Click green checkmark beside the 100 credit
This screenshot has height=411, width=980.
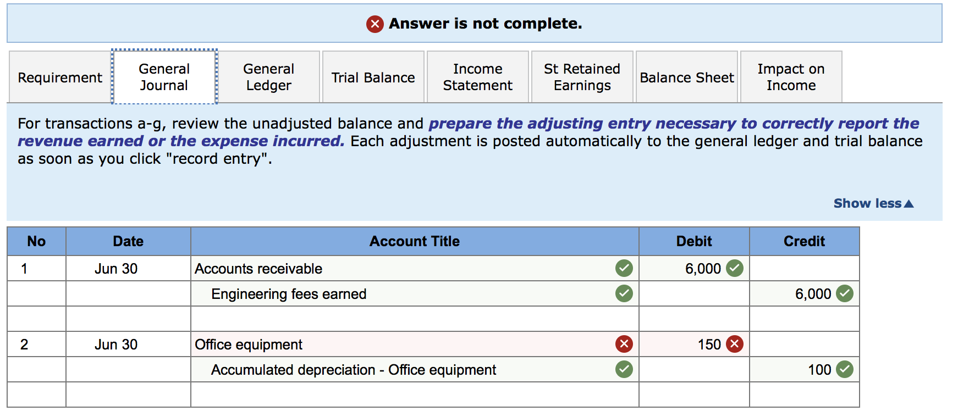coord(844,369)
